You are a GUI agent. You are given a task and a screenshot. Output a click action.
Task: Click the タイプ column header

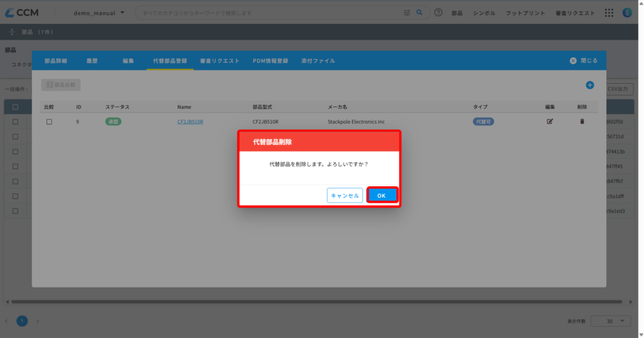pyautogui.click(x=480, y=107)
